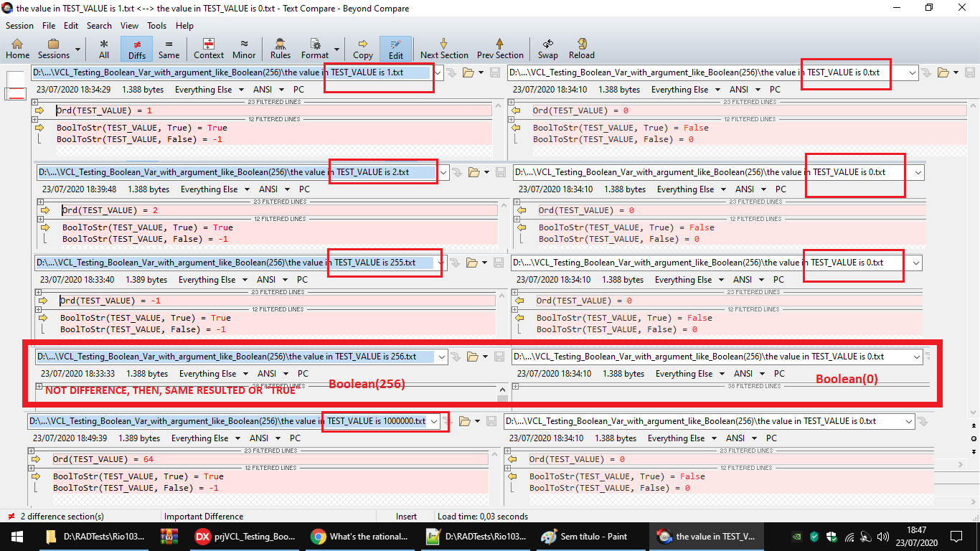
Task: Toggle the Same display filter
Action: [169, 49]
